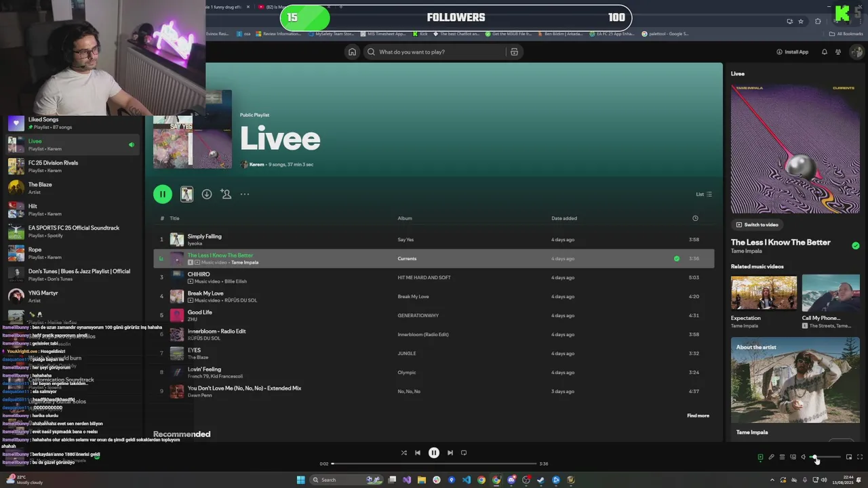
Task: Sort tracks by Album column header
Action: point(405,218)
